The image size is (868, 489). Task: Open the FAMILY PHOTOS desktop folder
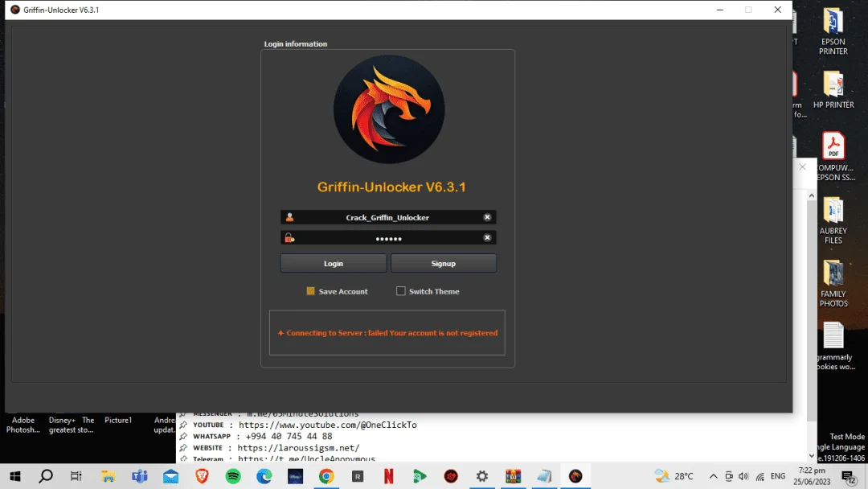click(x=833, y=284)
